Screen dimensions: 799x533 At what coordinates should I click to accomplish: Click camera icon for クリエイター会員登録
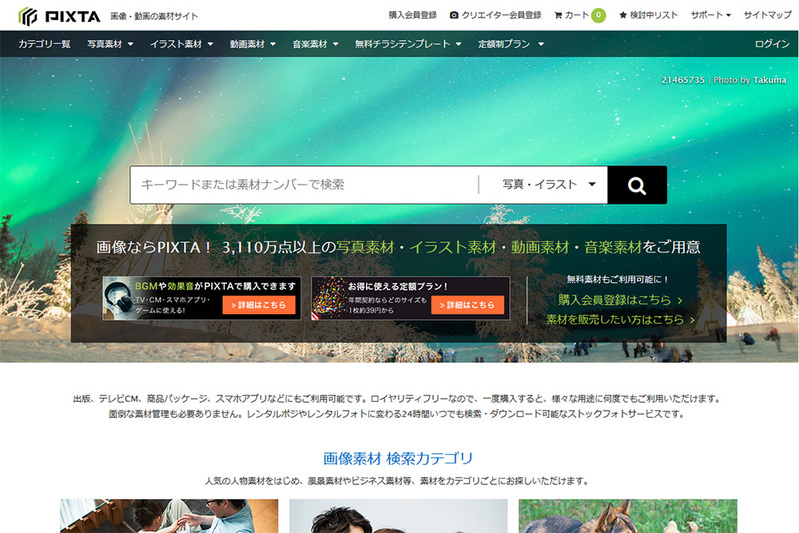(x=454, y=15)
